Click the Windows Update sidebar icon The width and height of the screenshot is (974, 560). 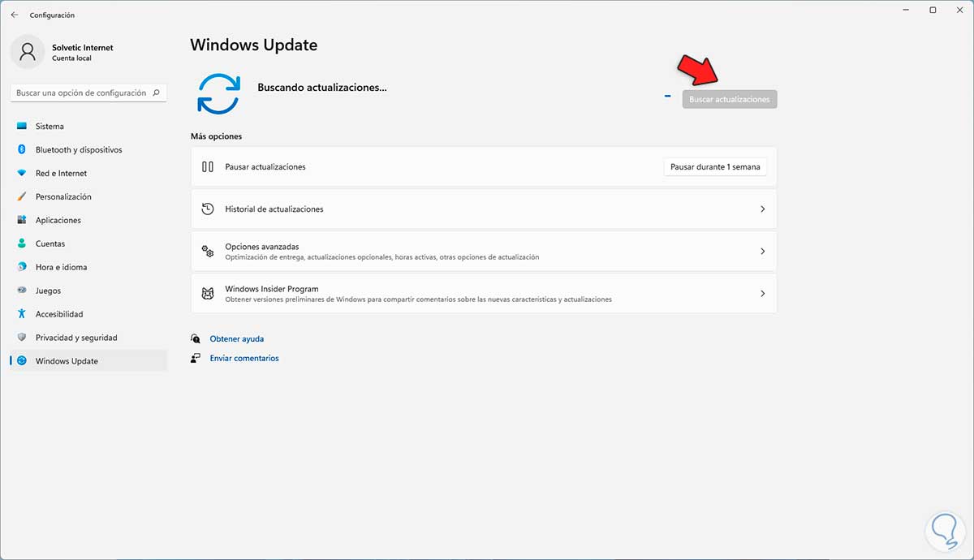pos(21,361)
